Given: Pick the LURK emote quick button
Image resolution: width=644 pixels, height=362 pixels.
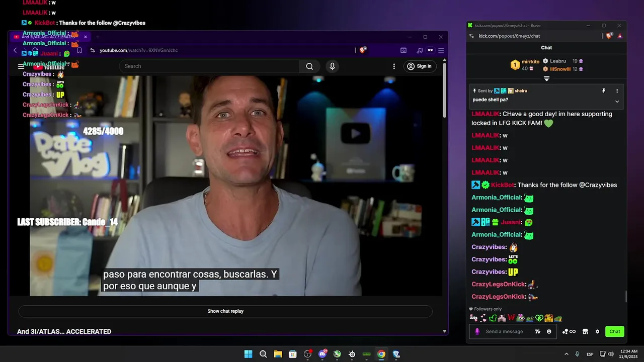Looking at the screenshot, I should tap(473, 318).
